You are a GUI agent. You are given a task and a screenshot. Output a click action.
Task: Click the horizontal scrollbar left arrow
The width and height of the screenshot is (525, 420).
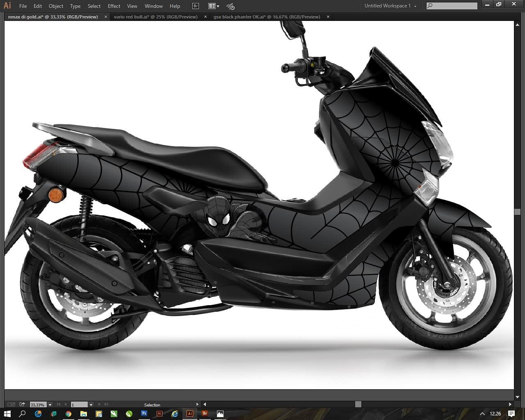(x=205, y=404)
